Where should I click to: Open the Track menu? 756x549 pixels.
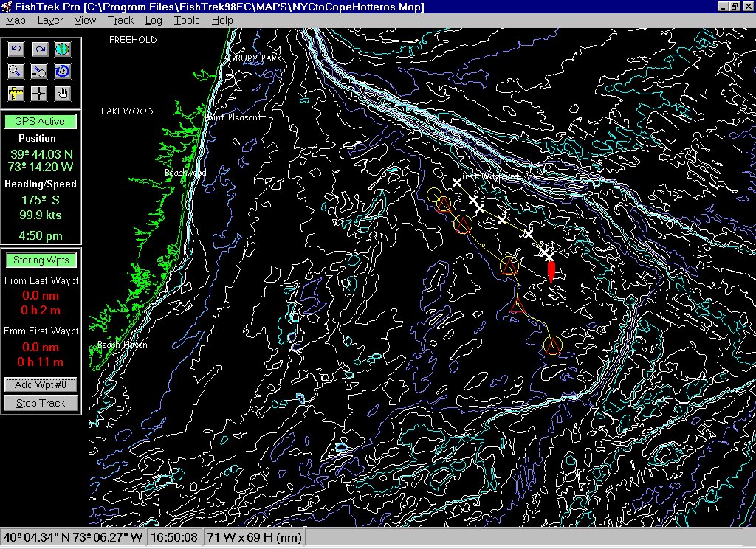(x=120, y=20)
